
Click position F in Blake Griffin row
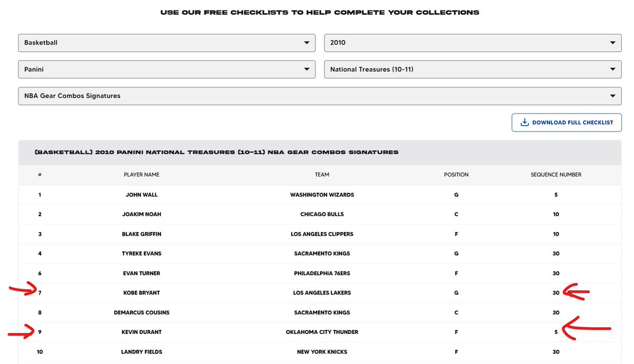(x=456, y=234)
